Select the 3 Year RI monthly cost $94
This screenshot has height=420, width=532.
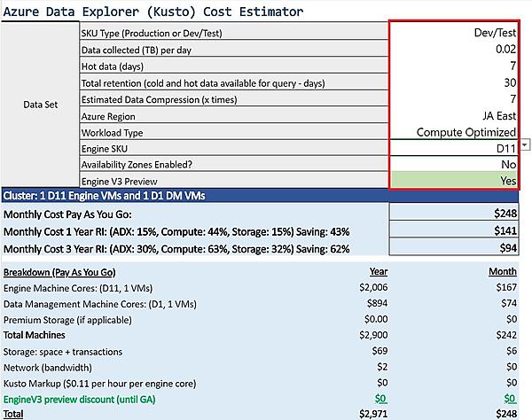tap(454, 249)
